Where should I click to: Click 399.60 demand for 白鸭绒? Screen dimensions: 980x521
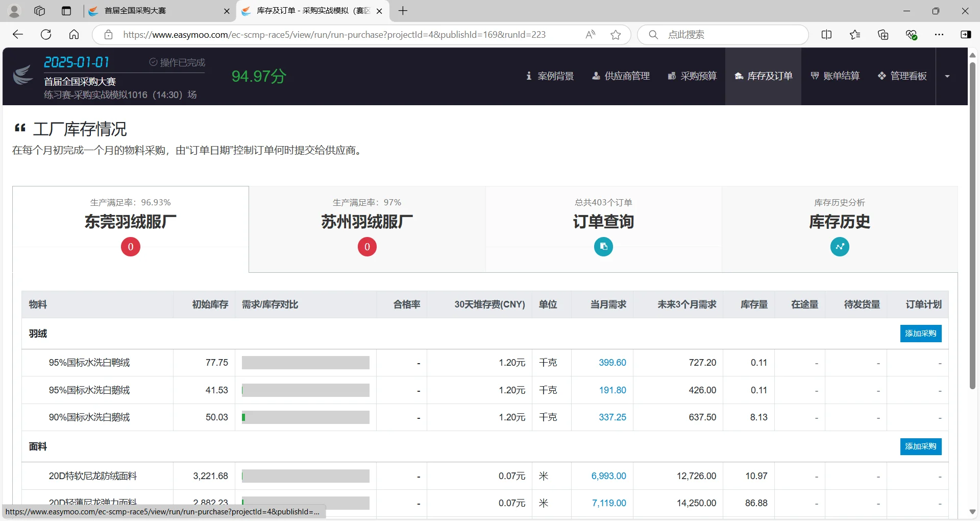pos(612,363)
